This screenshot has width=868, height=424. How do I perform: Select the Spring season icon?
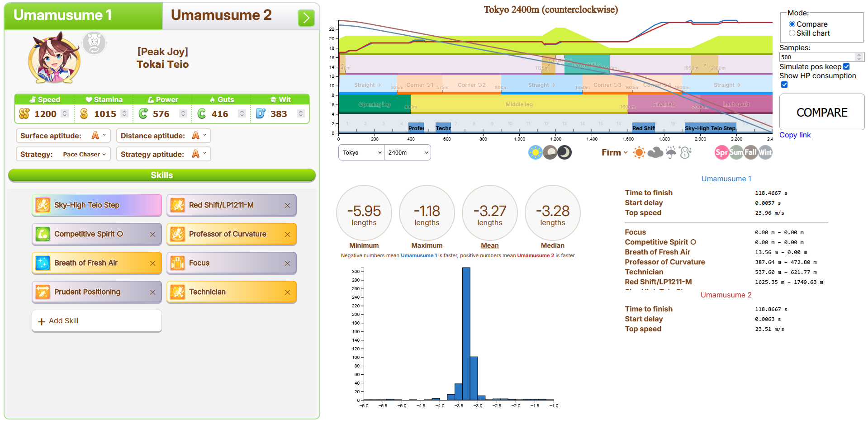point(722,152)
